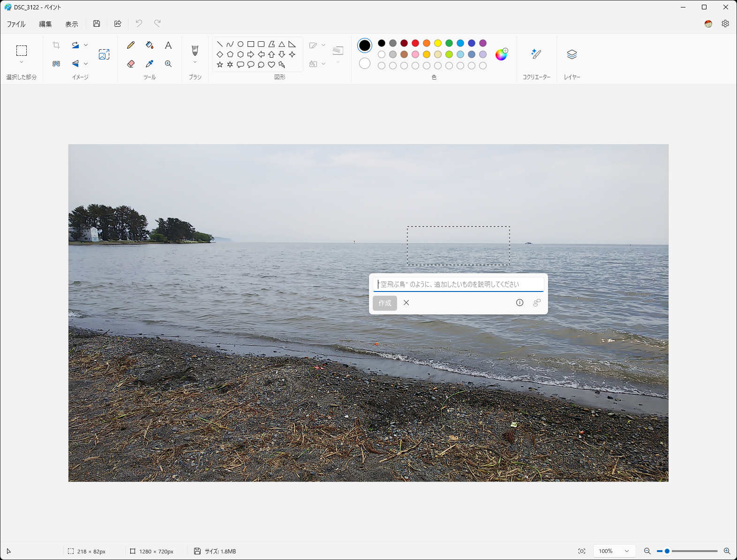Select the Magnifier tool
This screenshot has width=737, height=560.
168,64
